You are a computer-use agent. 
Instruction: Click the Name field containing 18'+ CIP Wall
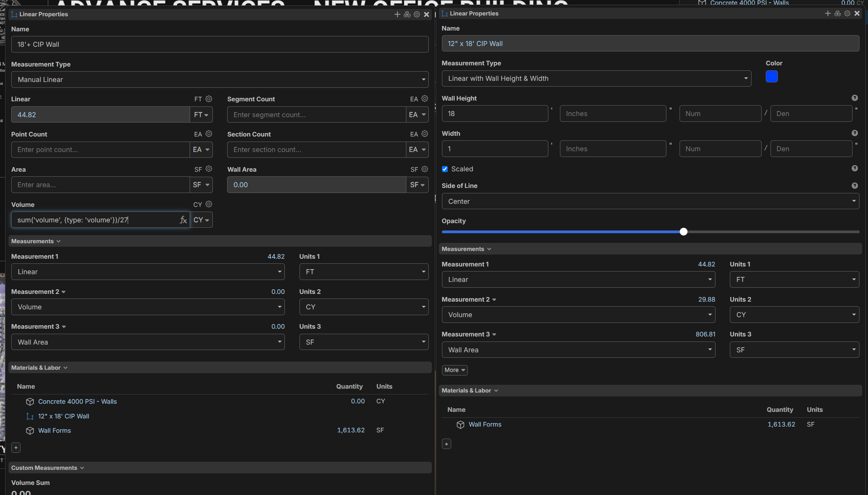[x=220, y=44]
